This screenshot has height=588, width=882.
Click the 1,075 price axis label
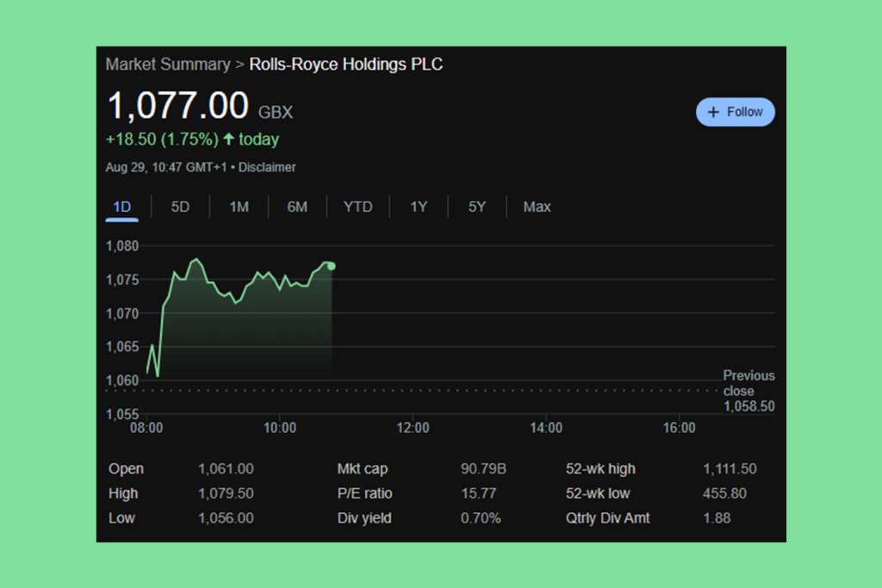(122, 280)
